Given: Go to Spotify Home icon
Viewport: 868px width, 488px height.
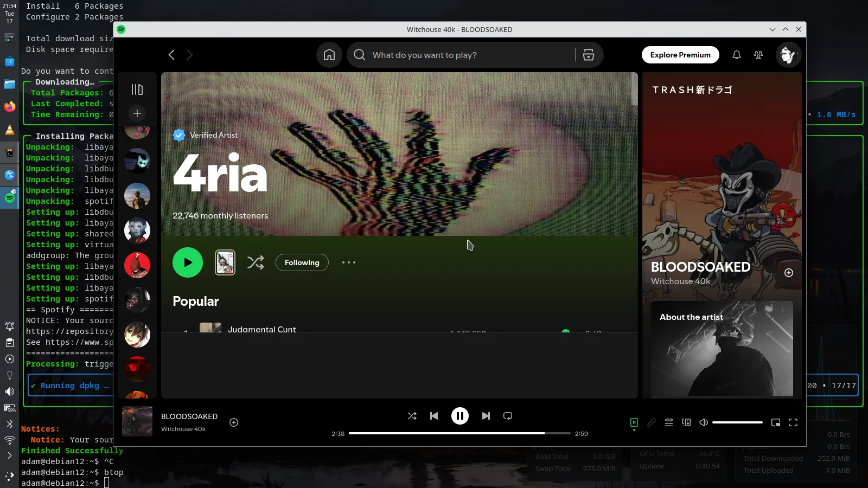Looking at the screenshot, I should tap(329, 55).
